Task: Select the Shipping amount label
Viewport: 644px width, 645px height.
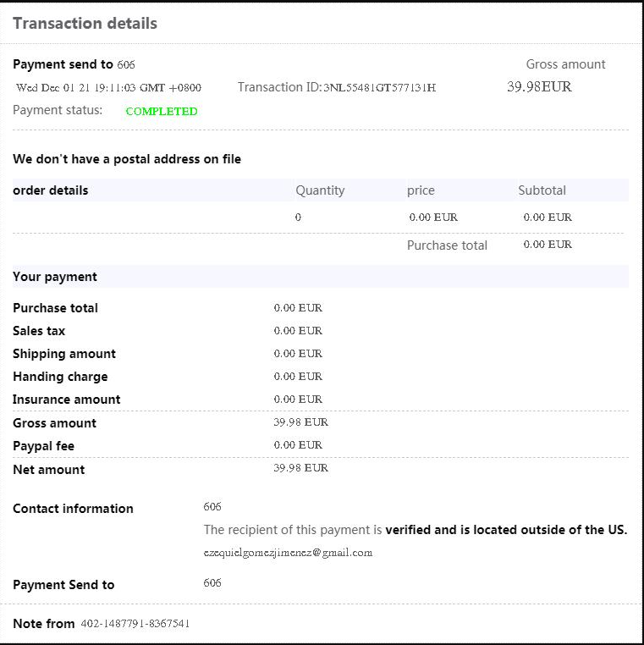Action: (x=64, y=354)
